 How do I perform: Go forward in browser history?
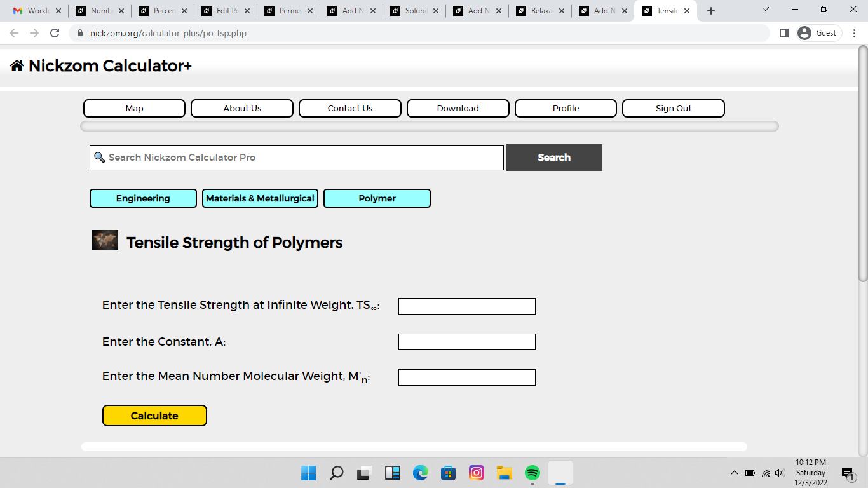[x=34, y=33]
